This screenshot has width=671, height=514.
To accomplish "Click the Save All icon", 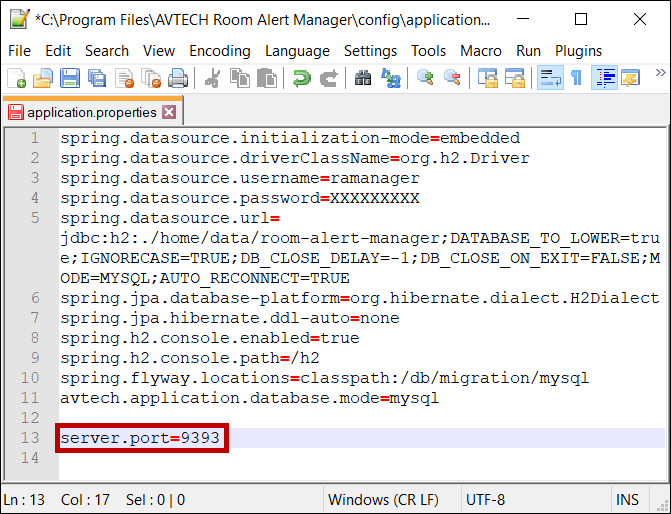I will (96, 78).
